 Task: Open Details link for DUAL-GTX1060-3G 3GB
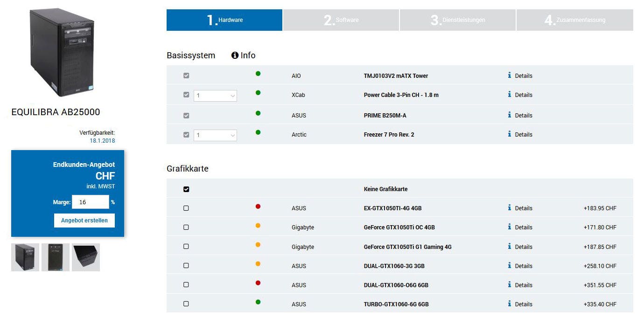tap(524, 266)
